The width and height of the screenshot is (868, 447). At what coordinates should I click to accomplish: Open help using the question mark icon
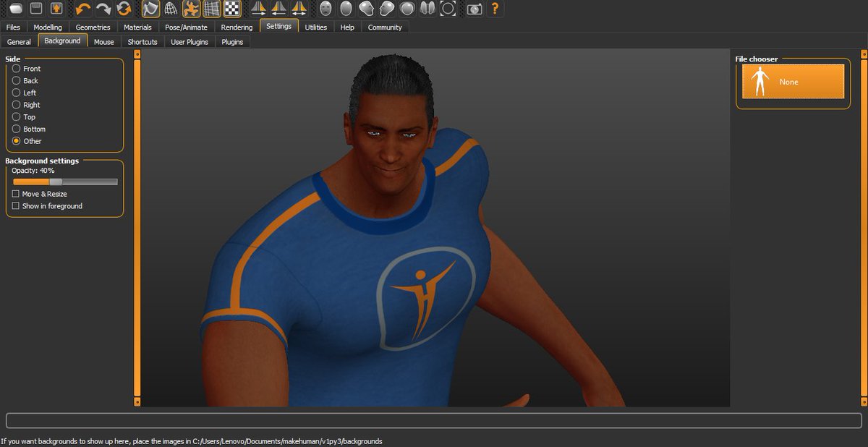click(494, 9)
